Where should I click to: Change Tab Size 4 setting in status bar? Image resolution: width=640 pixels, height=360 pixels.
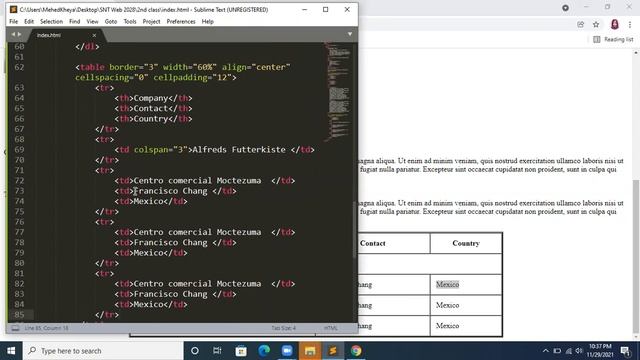tap(284, 328)
